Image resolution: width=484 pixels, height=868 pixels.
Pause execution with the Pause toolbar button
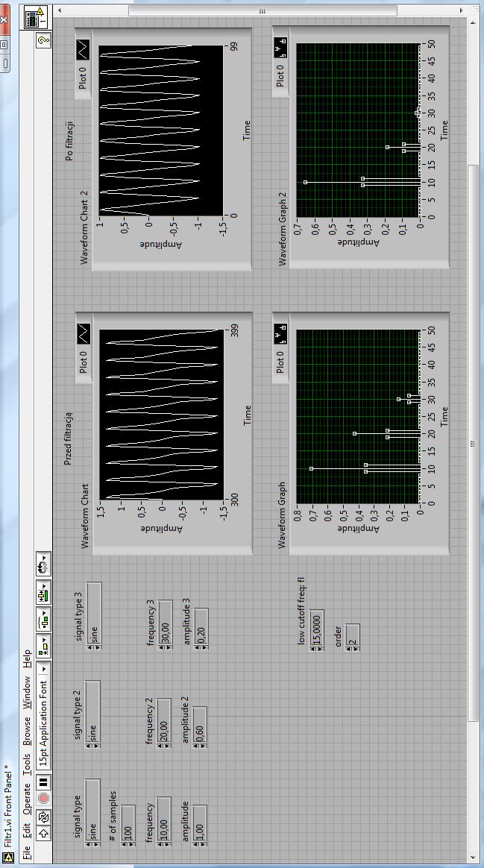44,781
